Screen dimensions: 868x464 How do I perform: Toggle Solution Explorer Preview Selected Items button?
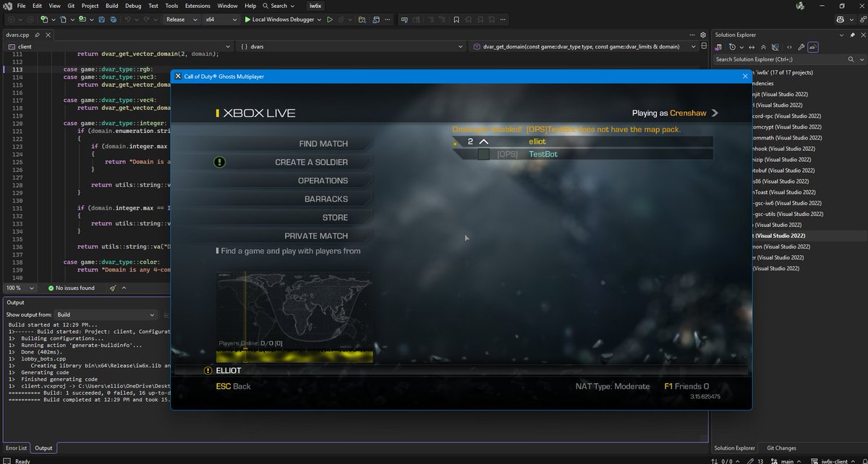tap(813, 47)
